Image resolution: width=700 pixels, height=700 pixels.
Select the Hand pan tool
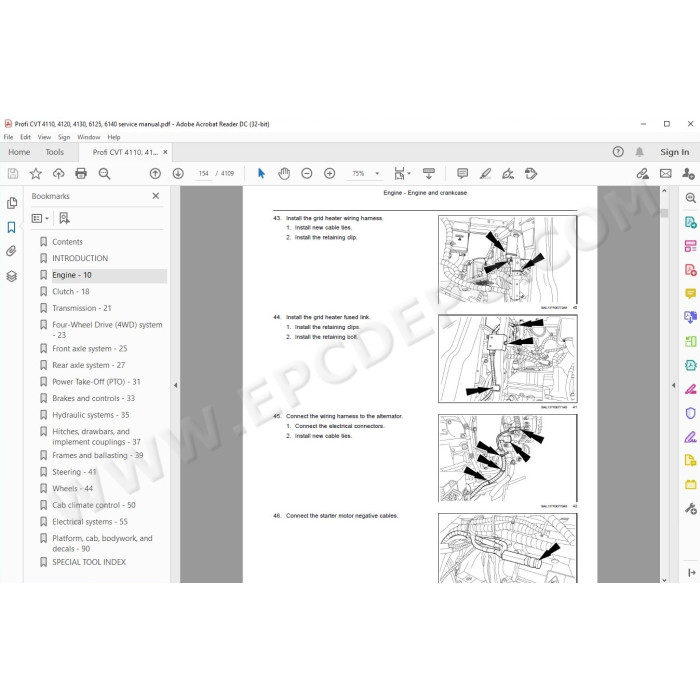pyautogui.click(x=284, y=174)
